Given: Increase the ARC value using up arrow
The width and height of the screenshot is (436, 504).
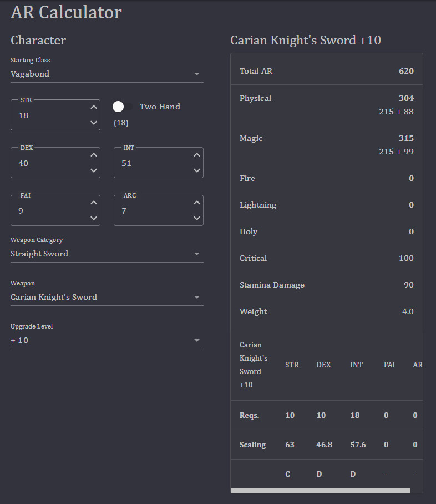Looking at the screenshot, I should (x=196, y=203).
